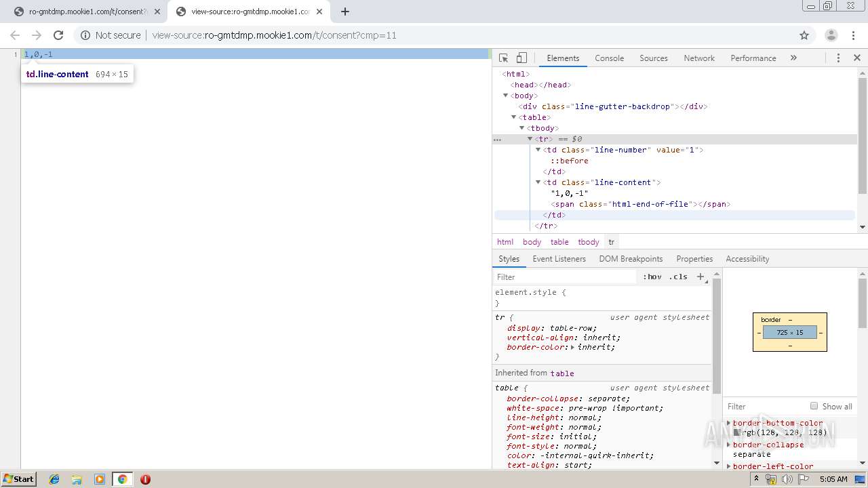Image resolution: width=868 pixels, height=488 pixels.
Task: Open the Chrome profile avatar
Action: (831, 35)
